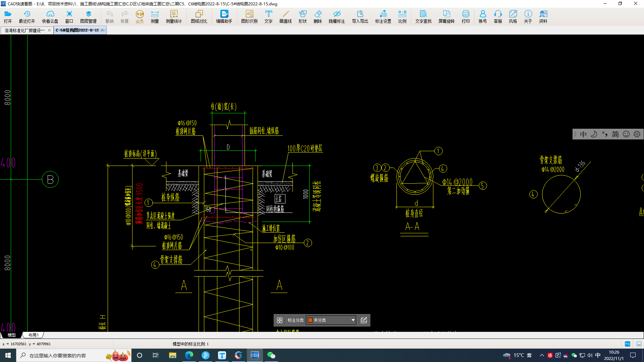Open 测量统计 measurement statistics
Screen dimensions: 644x362
click(174, 16)
